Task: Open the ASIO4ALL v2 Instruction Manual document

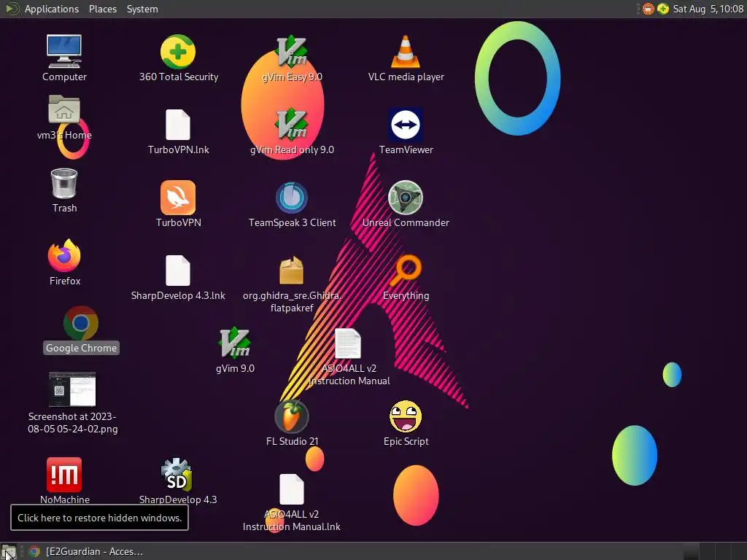Action: click(x=348, y=343)
